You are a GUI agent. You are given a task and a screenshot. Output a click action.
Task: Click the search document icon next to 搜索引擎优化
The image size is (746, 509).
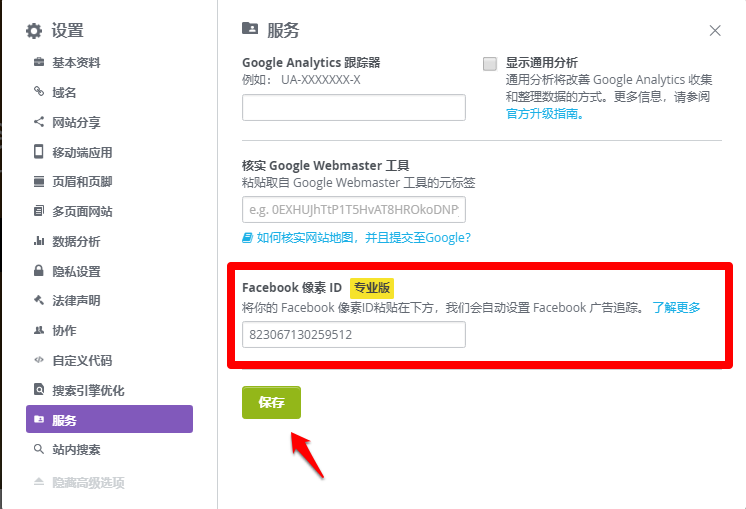39,389
